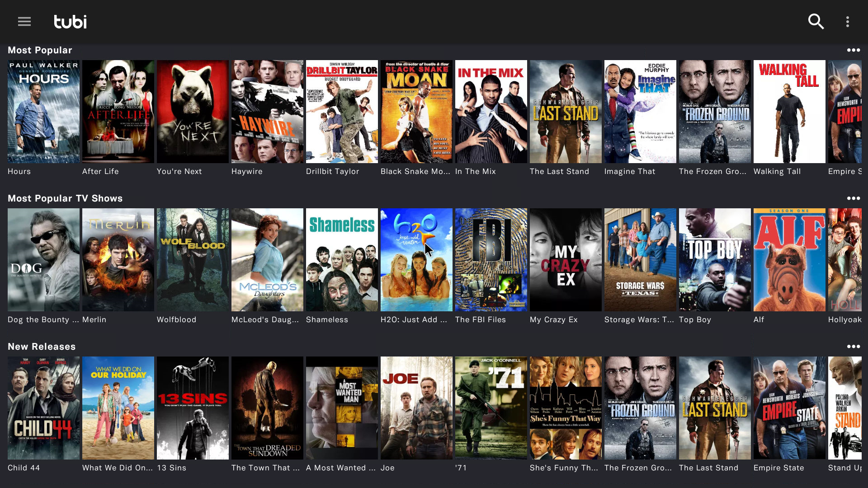Open the vertical three-dot options menu
The image size is (868, 488).
pos(848,22)
